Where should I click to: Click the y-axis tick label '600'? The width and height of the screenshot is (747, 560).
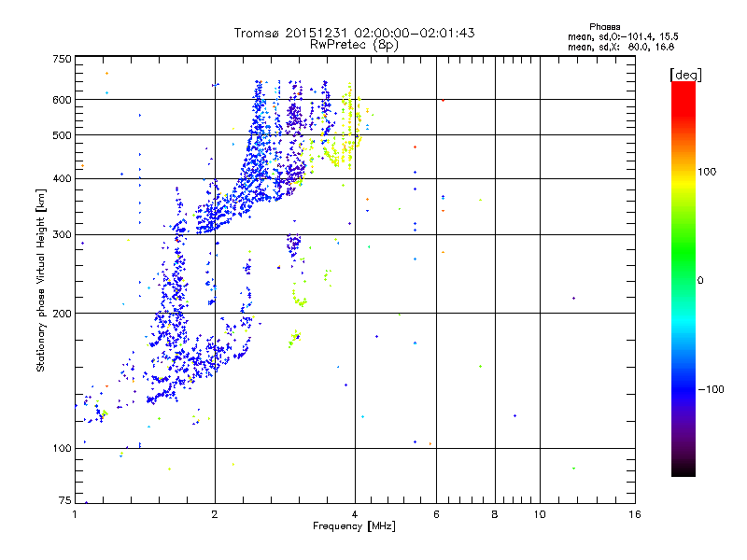coord(62,100)
